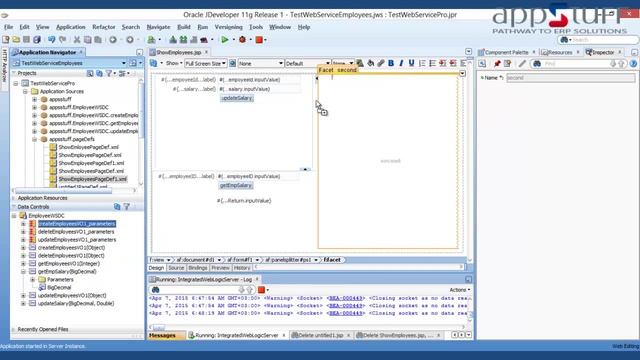This screenshot has width=640, height=360.
Task: Click the Copy icon in main toolbar
Action: 87,40
